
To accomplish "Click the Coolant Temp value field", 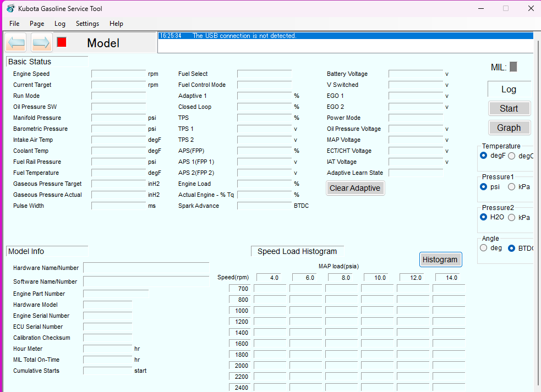I will pos(119,151).
